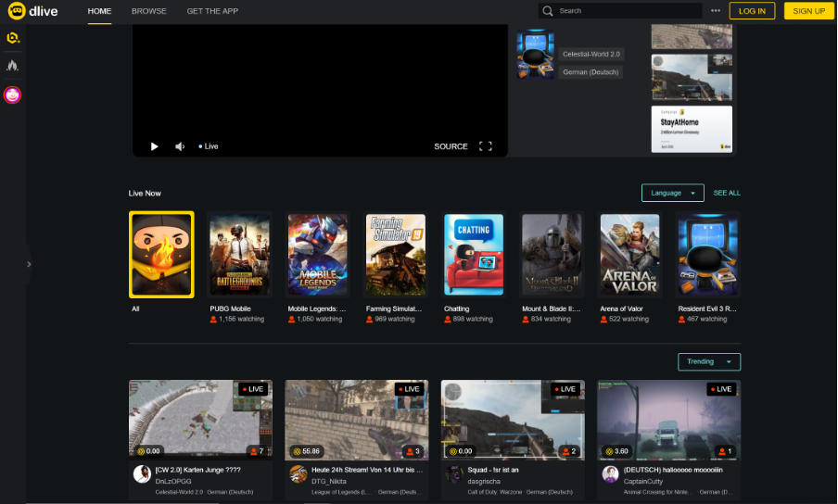The image size is (838, 504).
Task: Select the Resident Evil 3 category
Action: pos(707,255)
